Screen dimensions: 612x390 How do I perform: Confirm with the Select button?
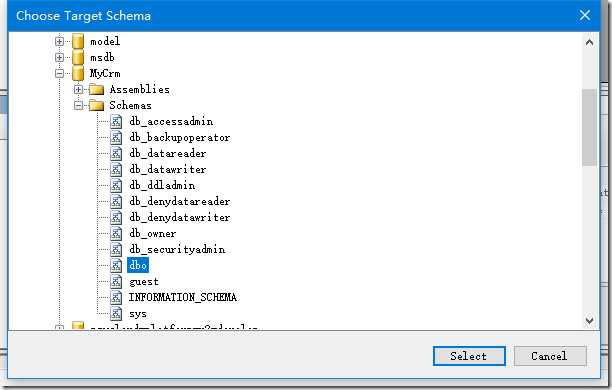469,356
